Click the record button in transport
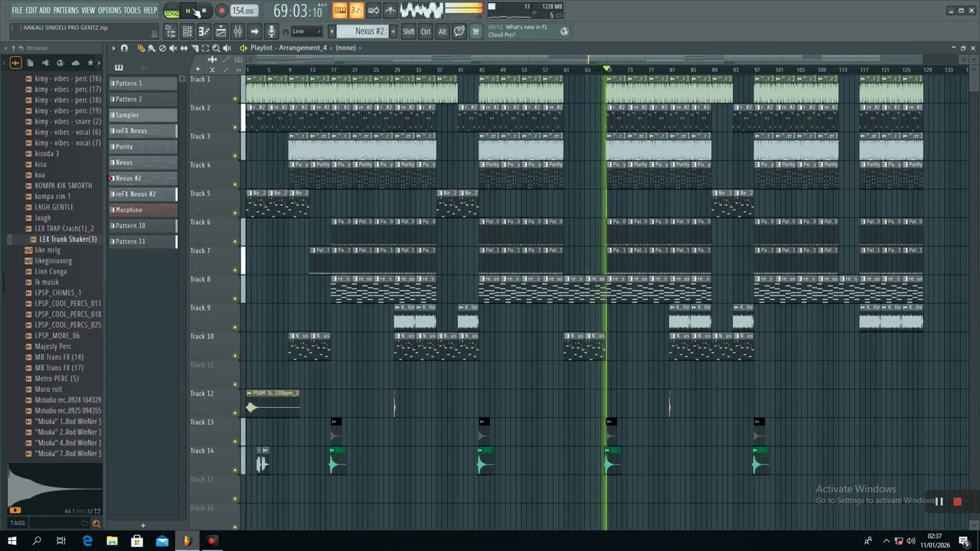Screen dimensions: 980x551 (221, 11)
